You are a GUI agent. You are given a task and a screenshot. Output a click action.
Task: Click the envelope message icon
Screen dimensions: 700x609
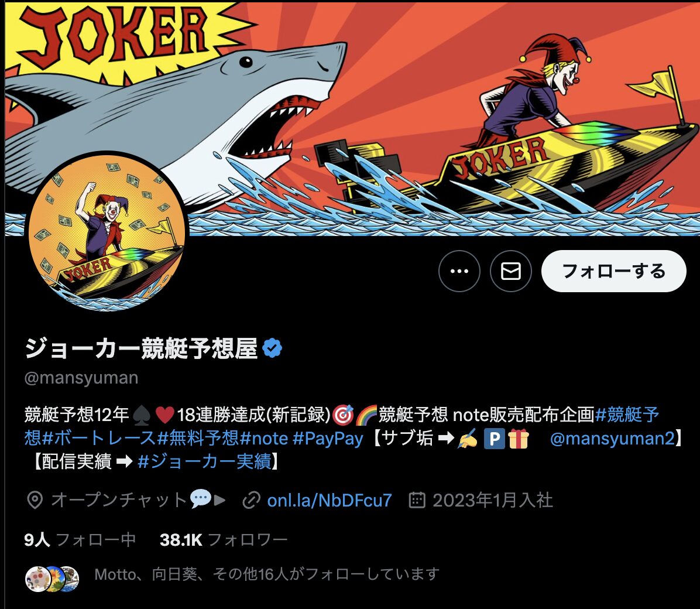511,271
